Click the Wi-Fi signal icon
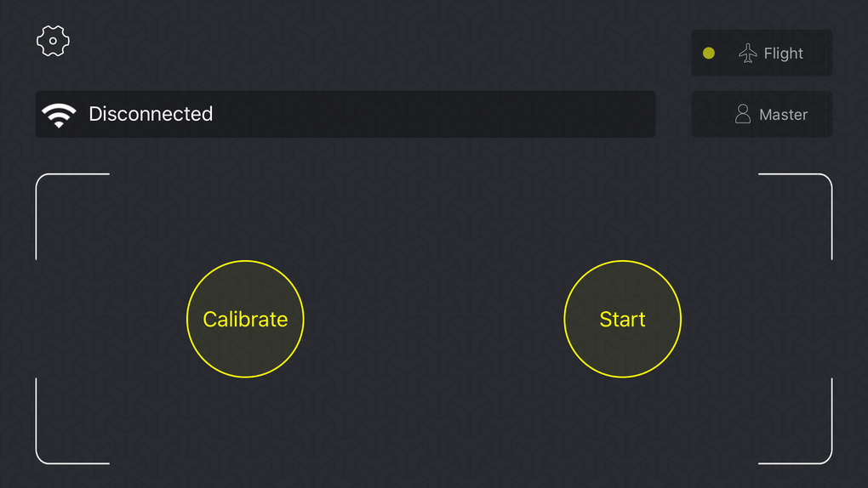 click(59, 115)
